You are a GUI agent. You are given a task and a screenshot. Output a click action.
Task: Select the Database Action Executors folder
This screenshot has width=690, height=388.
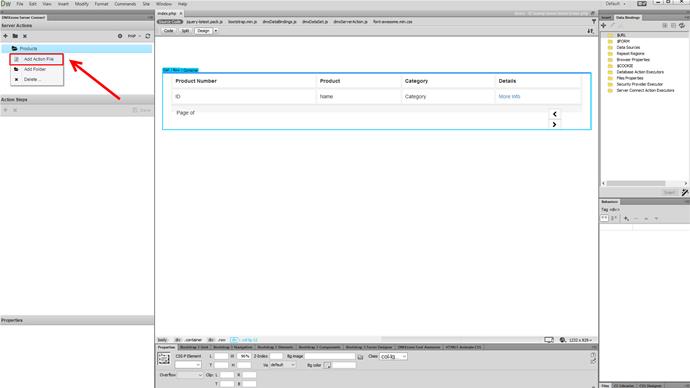pos(640,72)
